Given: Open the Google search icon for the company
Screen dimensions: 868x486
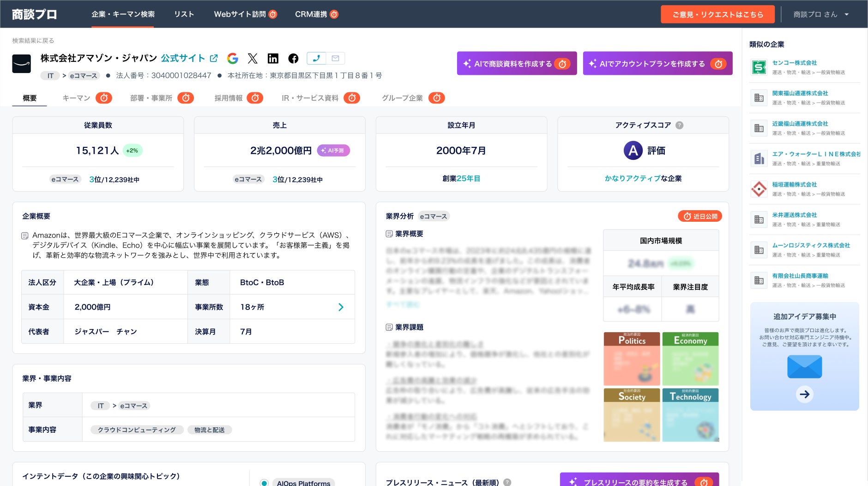Looking at the screenshot, I should (x=233, y=58).
